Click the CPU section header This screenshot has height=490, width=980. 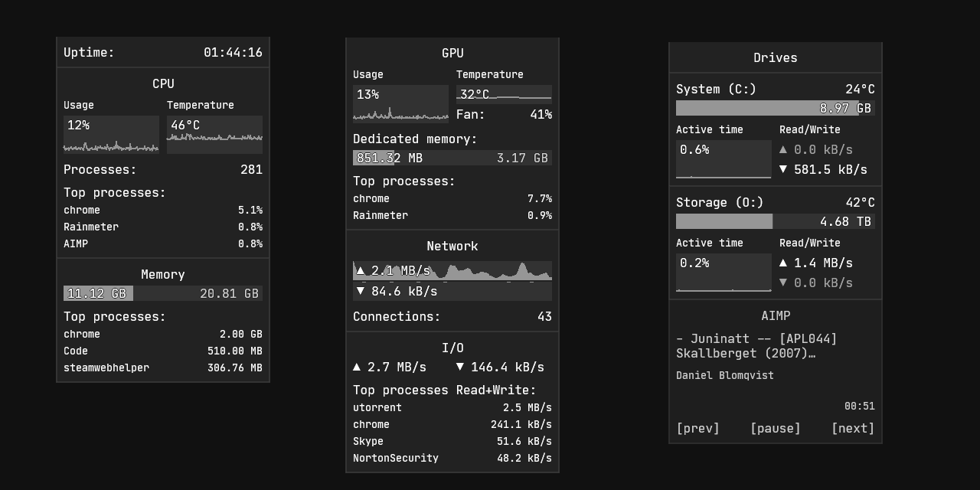(163, 83)
